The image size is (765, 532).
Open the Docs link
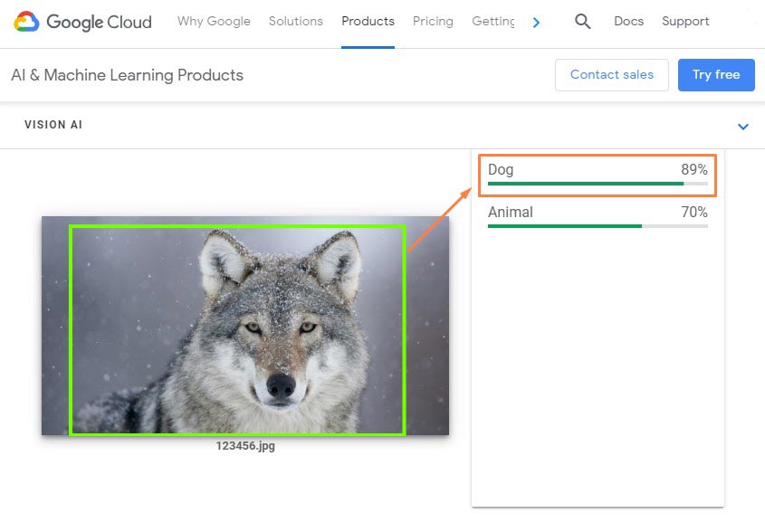[x=628, y=21]
